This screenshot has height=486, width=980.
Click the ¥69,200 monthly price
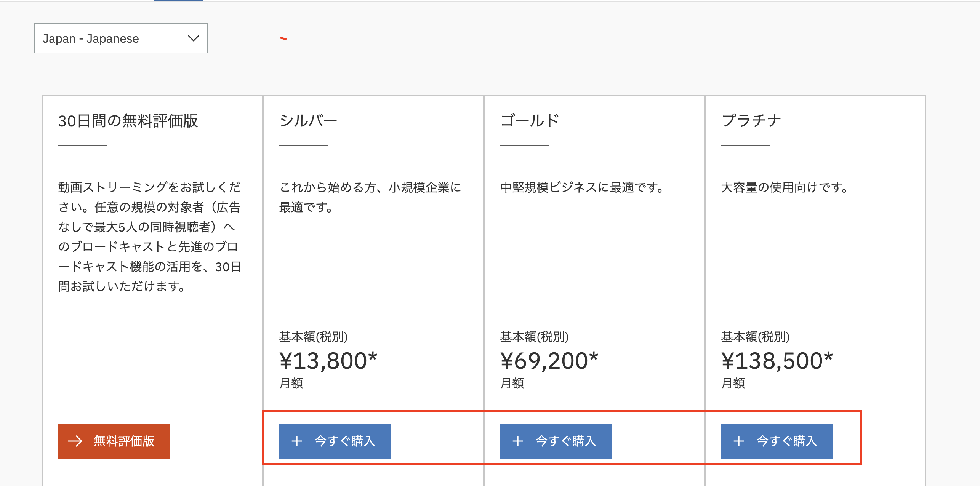coord(549,361)
